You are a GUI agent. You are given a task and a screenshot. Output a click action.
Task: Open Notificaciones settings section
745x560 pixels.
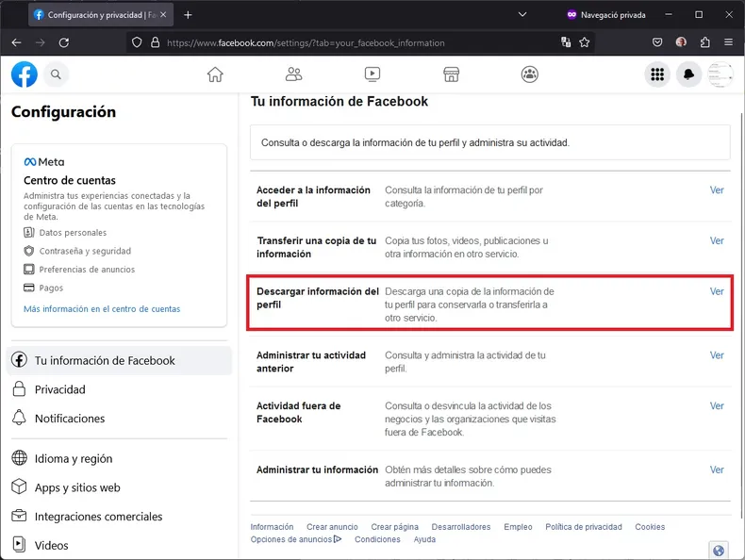point(69,419)
